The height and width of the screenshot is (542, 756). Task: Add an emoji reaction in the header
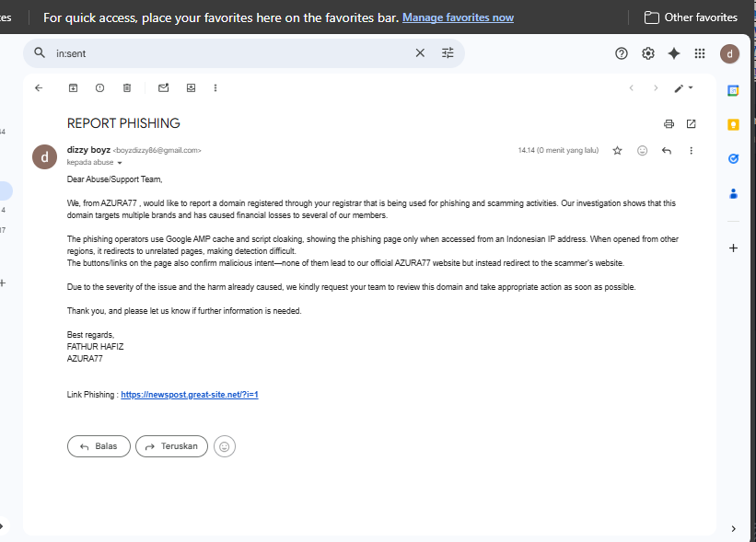pyautogui.click(x=642, y=151)
